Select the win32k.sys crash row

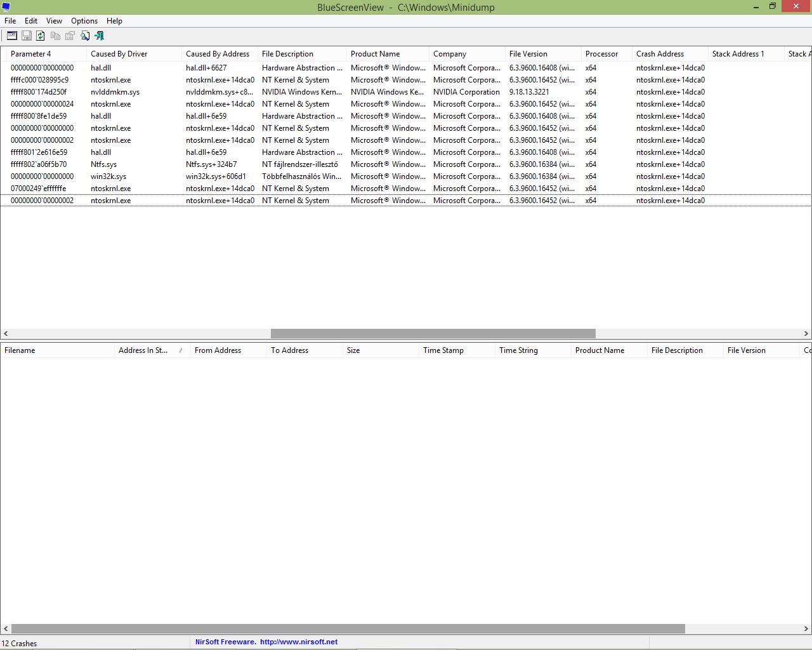click(x=406, y=176)
